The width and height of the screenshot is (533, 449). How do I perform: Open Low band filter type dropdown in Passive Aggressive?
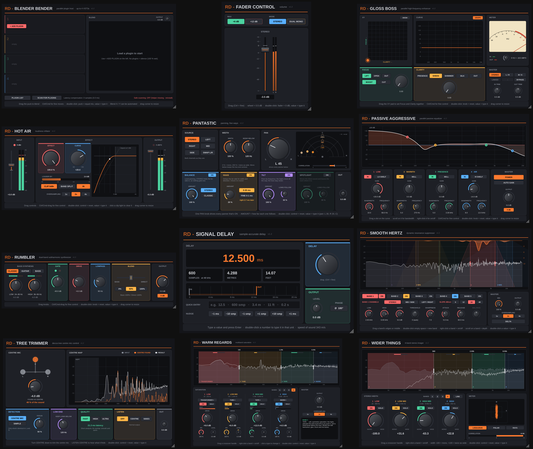click(382, 177)
